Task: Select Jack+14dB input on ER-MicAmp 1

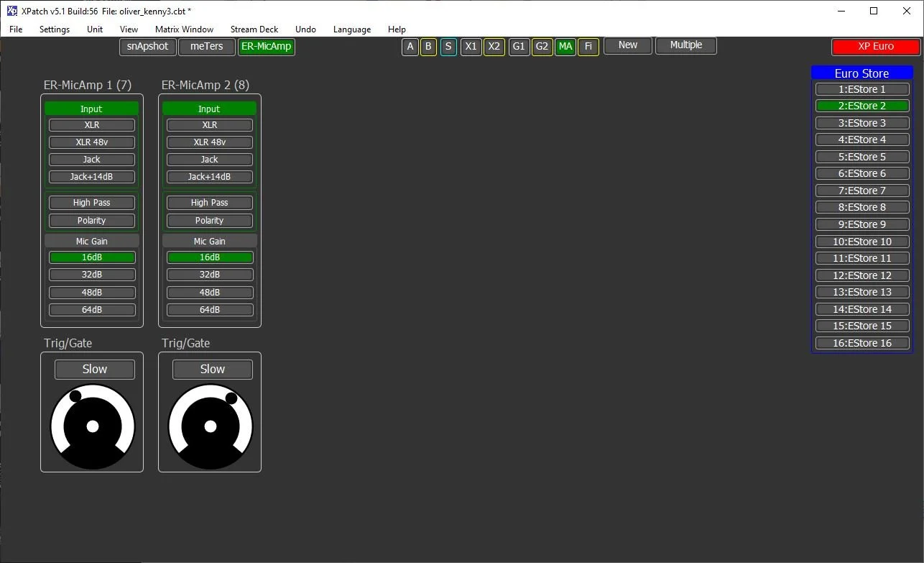Action: (92, 177)
